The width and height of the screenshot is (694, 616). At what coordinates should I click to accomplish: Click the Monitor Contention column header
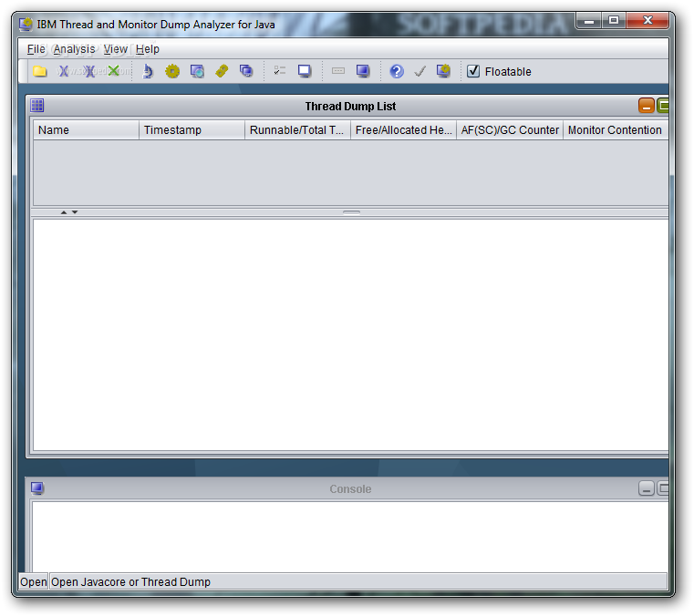tap(616, 130)
